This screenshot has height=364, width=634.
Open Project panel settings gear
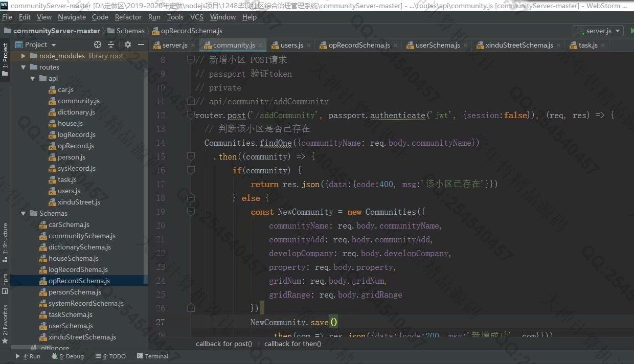(128, 45)
